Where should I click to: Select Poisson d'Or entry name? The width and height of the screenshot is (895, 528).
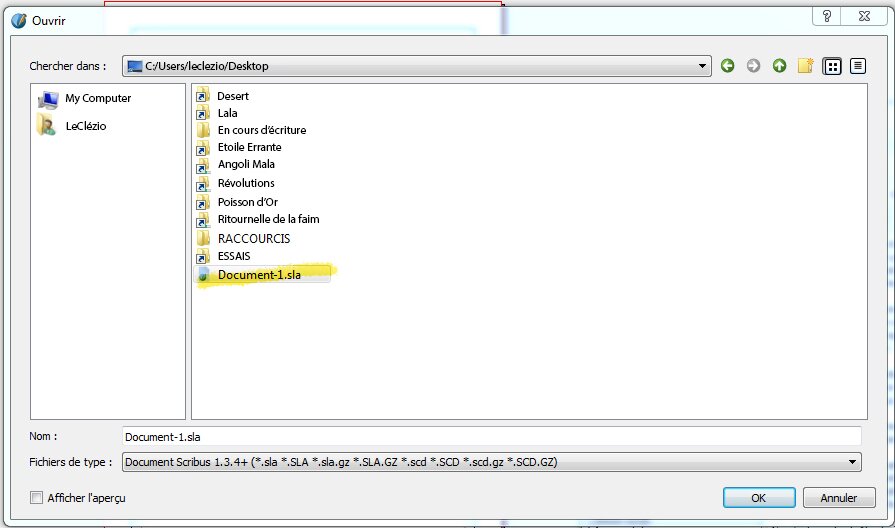click(248, 202)
